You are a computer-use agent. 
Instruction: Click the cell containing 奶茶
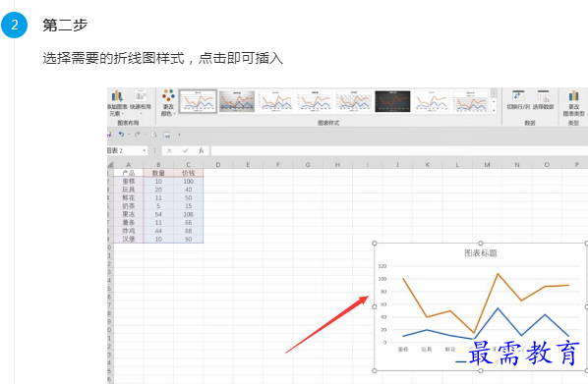click(x=128, y=206)
